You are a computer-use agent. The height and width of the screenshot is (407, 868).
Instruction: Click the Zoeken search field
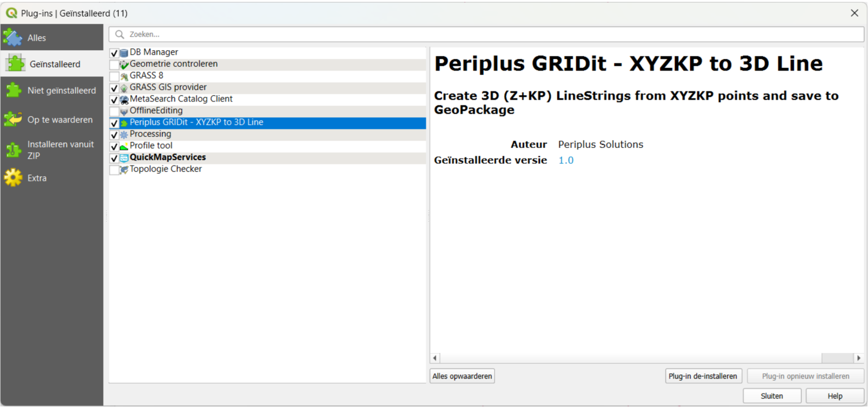tap(486, 34)
